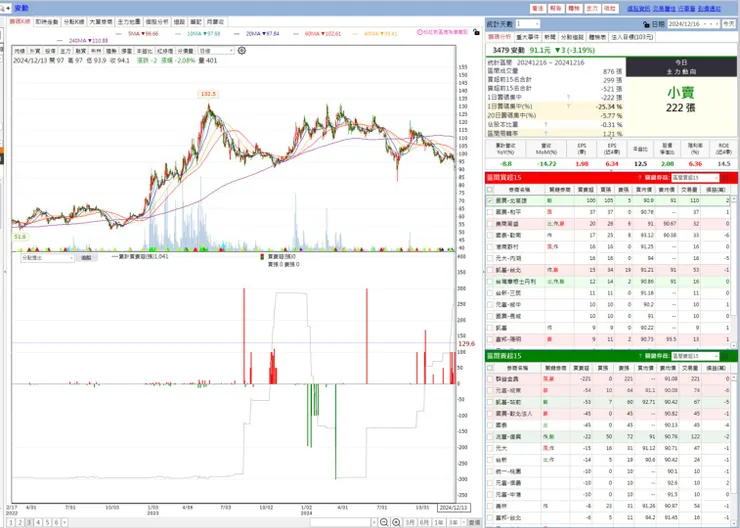This screenshot has height=528, width=740.
Task: Toggle the lock icon beside 日期
Action: tap(646, 24)
